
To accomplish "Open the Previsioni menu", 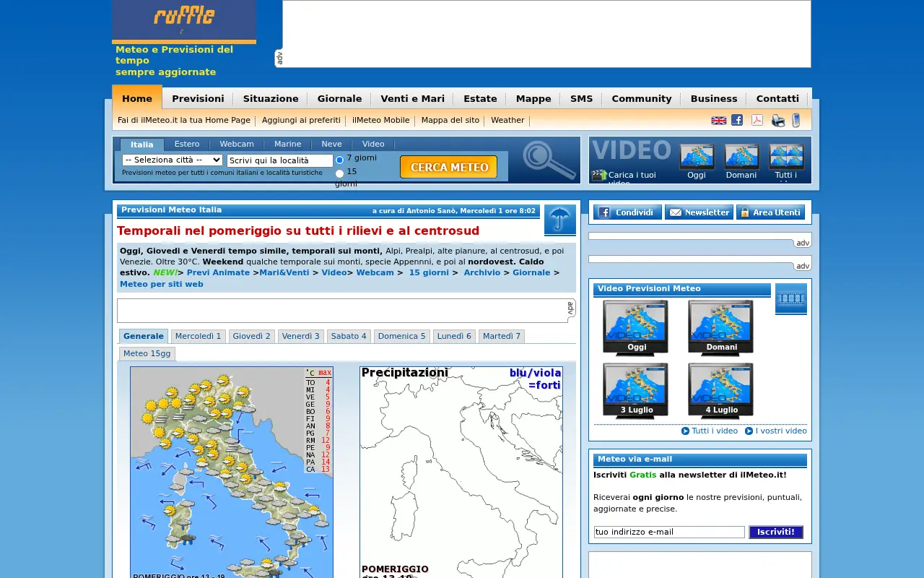I will click(198, 99).
